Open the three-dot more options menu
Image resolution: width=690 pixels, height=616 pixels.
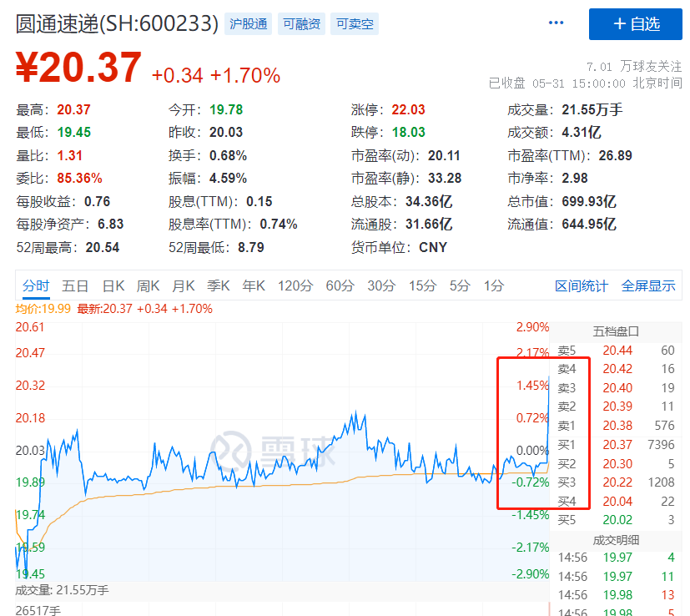[x=556, y=23]
